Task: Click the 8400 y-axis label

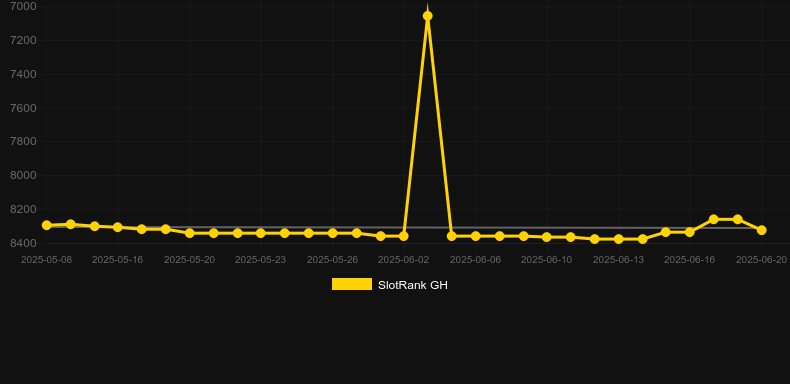Action: click(x=23, y=243)
